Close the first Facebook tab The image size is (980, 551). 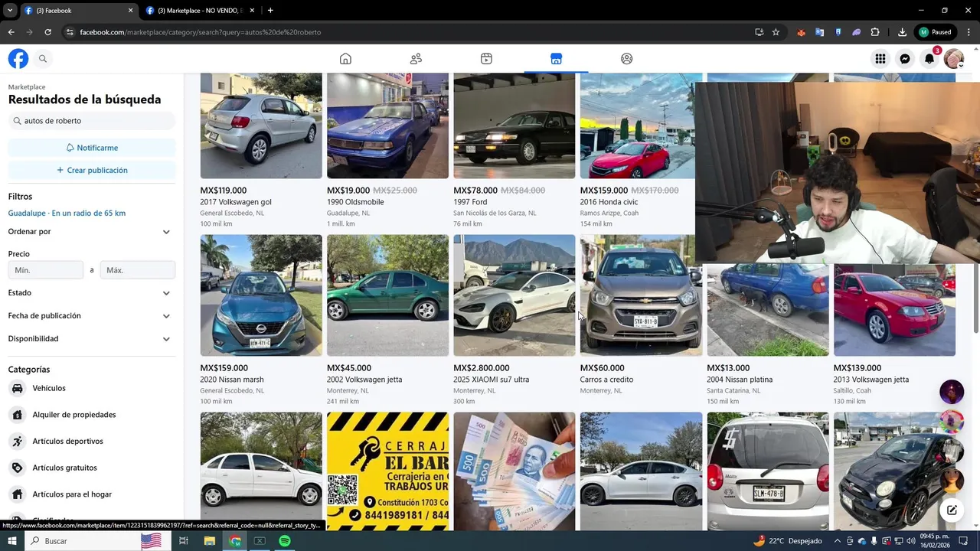pos(130,11)
